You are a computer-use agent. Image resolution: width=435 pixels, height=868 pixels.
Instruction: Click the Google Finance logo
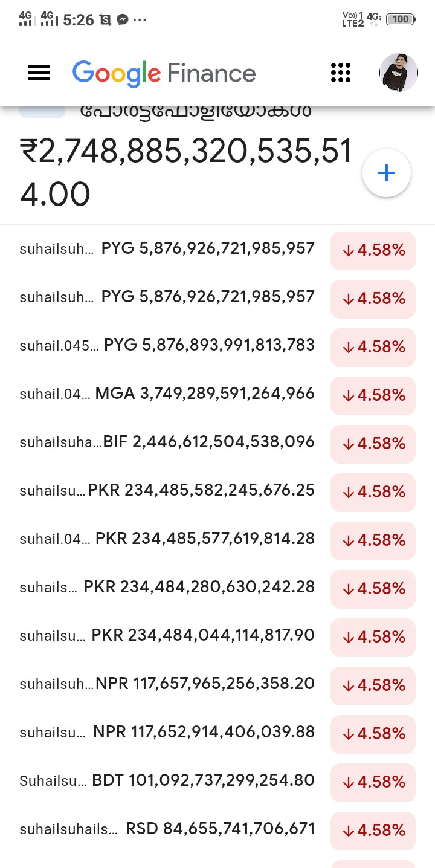point(164,73)
